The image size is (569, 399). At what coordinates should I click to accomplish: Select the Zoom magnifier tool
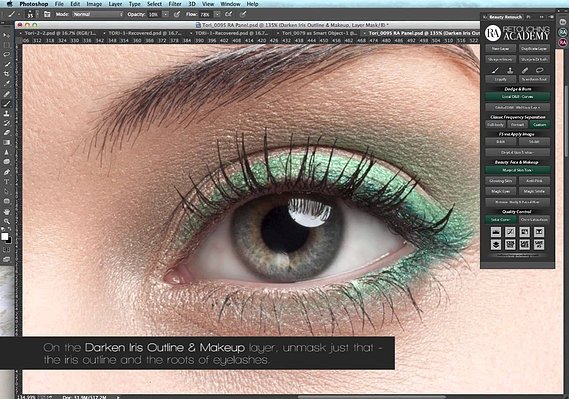(7, 221)
